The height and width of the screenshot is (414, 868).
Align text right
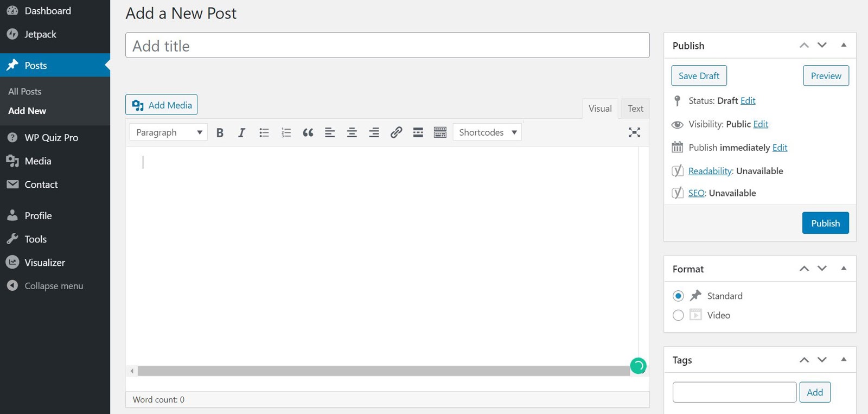coord(374,132)
